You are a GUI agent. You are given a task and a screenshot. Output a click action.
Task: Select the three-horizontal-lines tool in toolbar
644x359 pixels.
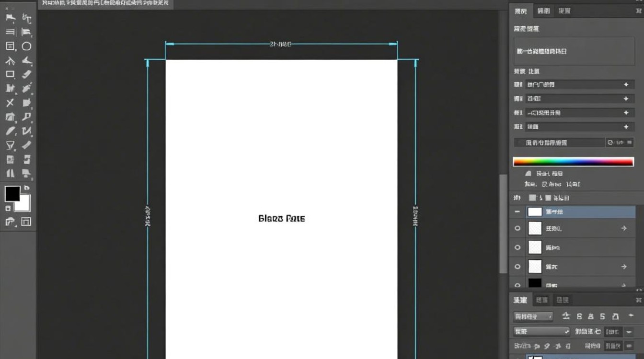(10, 32)
